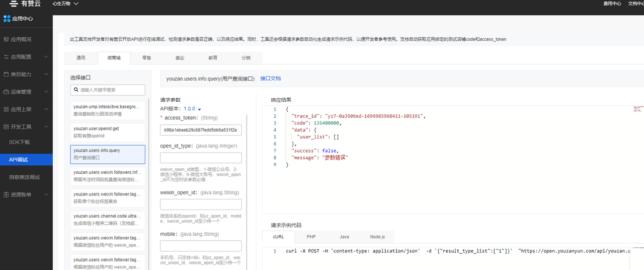Click the access_token input field
The width and height of the screenshot is (644, 270).
201,130
